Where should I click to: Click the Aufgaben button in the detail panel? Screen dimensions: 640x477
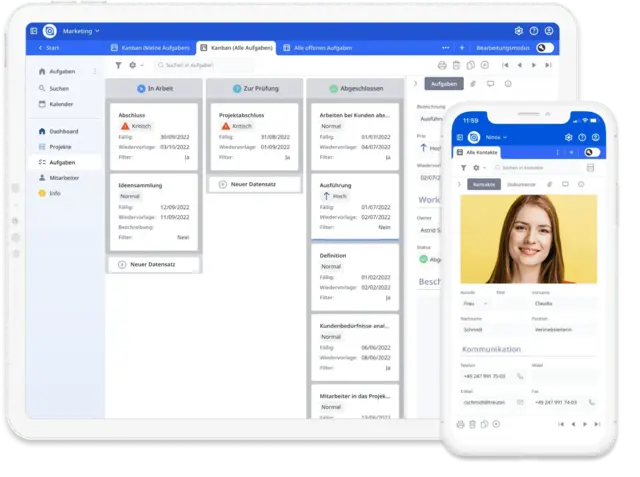tap(443, 84)
